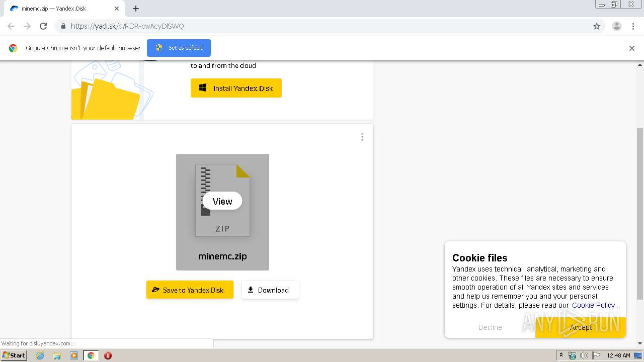Click the red Opera taskbar icon
Image resolution: width=644 pixels, height=362 pixels.
(x=108, y=355)
